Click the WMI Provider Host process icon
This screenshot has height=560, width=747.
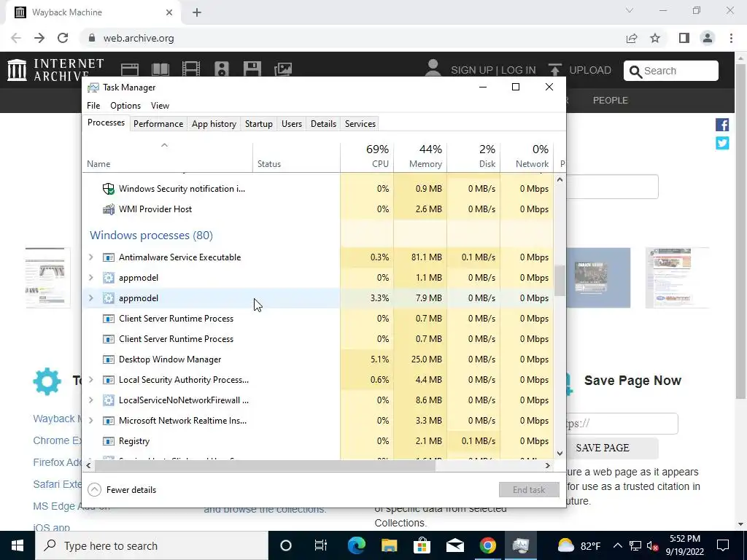(109, 209)
